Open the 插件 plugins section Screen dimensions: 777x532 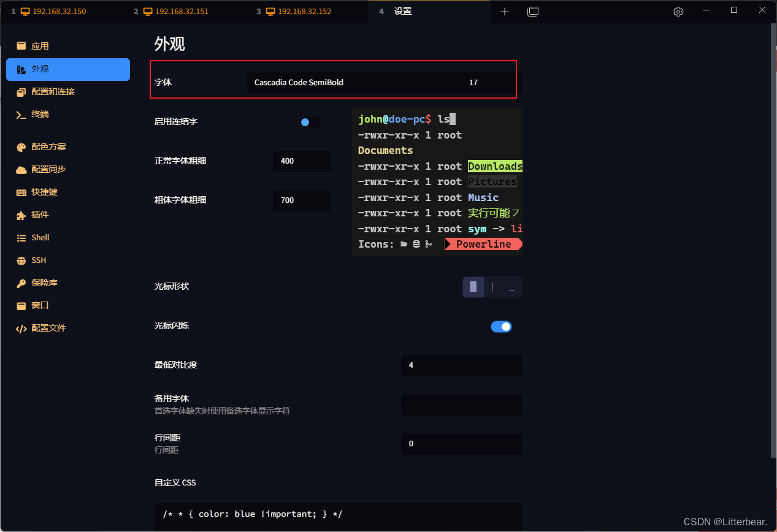[x=67, y=215]
